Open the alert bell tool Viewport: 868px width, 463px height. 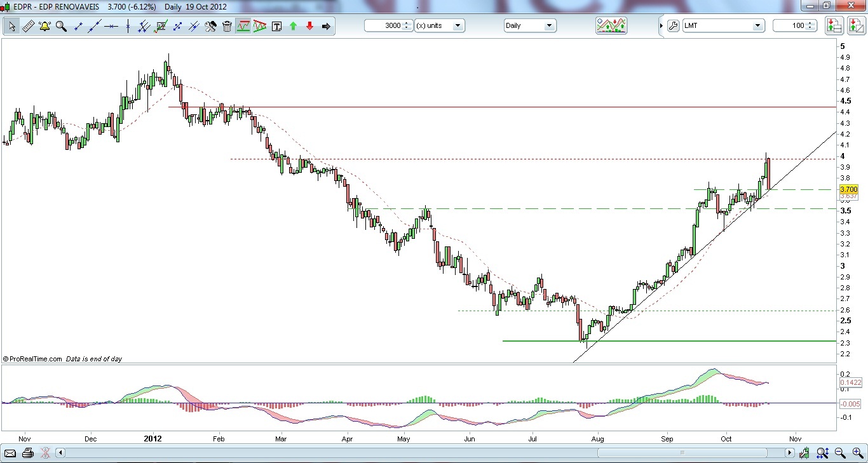44,26
